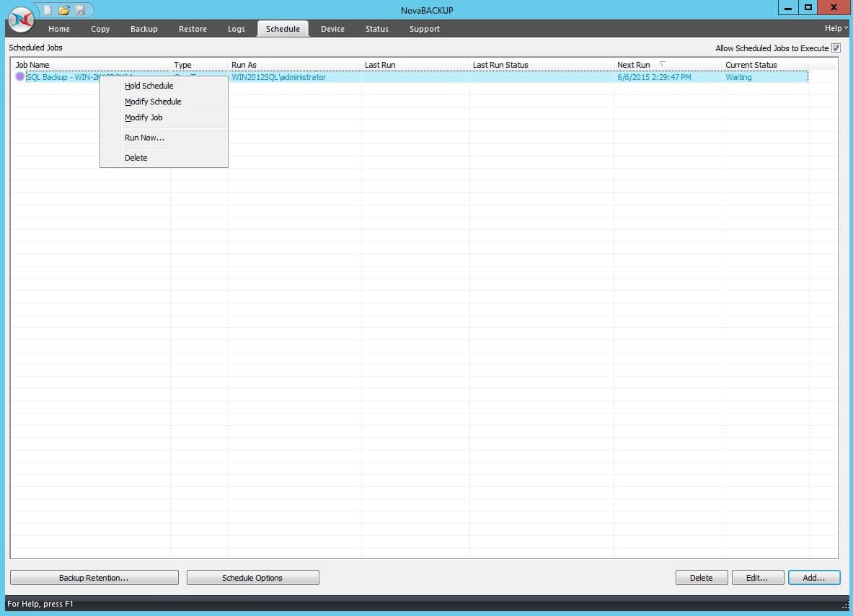Screen dimensions: 853x616
Task: Click the Edit... button
Action: pyautogui.click(x=757, y=577)
